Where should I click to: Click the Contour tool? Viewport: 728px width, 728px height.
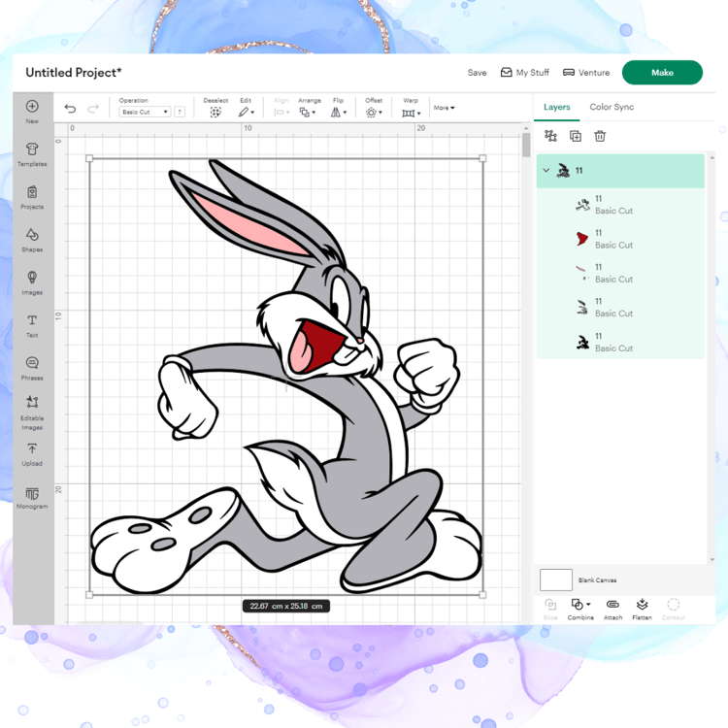674,610
